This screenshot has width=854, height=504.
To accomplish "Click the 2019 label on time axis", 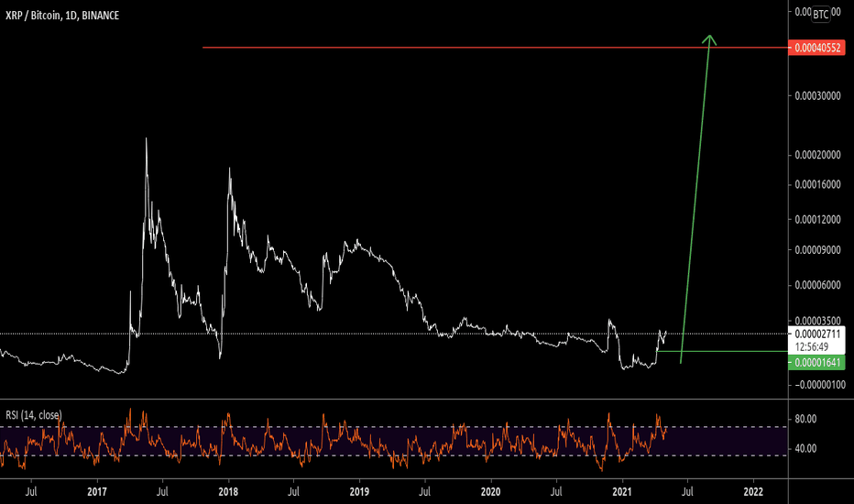I will (359, 491).
